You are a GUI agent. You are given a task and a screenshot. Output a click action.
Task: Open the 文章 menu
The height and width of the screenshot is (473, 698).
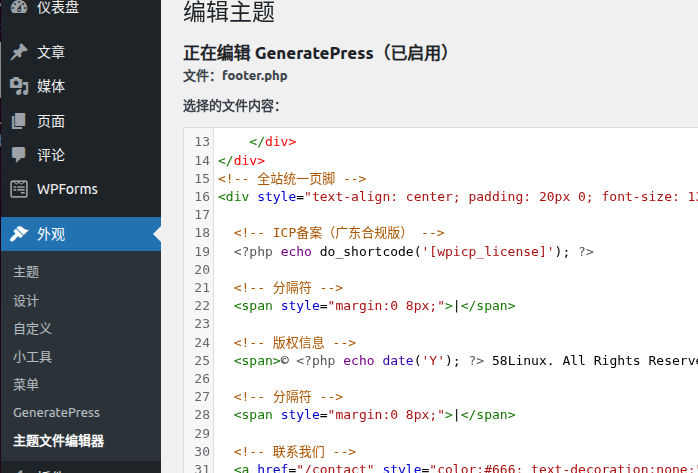pos(51,52)
